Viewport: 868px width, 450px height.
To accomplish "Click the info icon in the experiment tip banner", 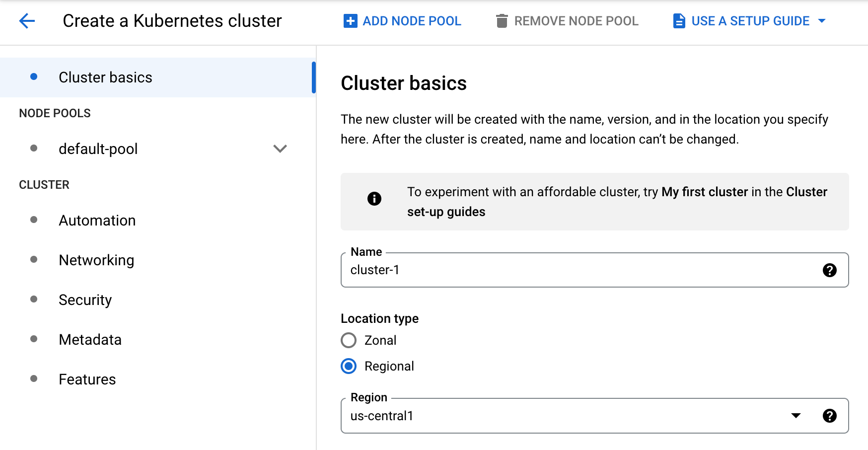I will pos(374,199).
